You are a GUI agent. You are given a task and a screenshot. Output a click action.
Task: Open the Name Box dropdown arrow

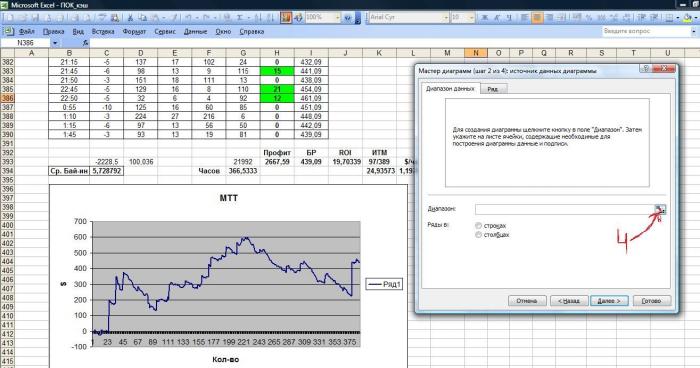pyautogui.click(x=55, y=43)
